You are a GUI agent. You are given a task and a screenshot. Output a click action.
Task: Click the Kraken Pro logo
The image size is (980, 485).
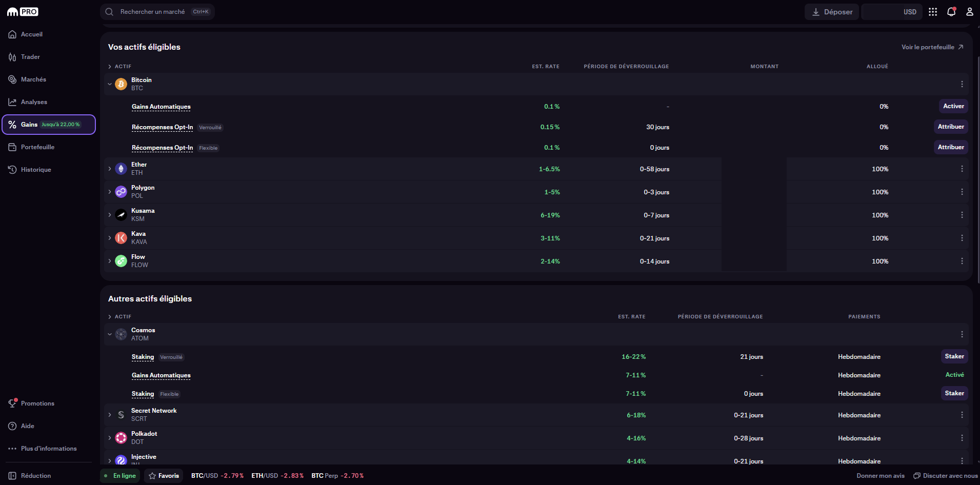[x=23, y=12]
